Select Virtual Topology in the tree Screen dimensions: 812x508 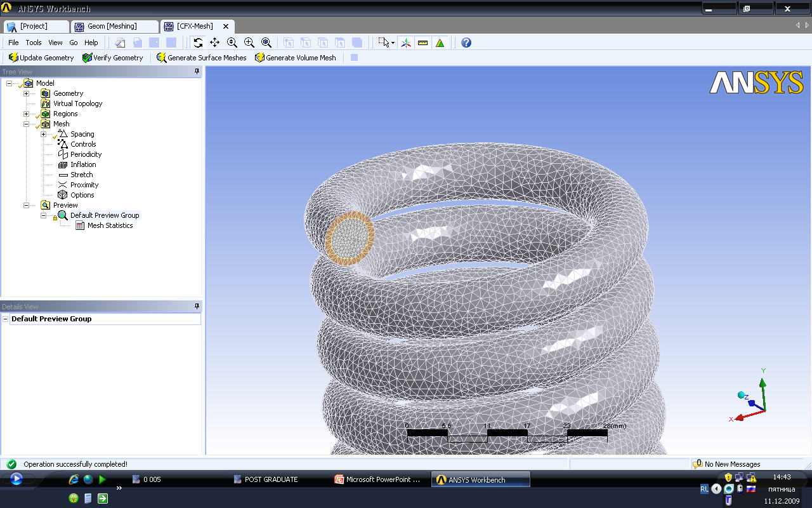(77, 104)
